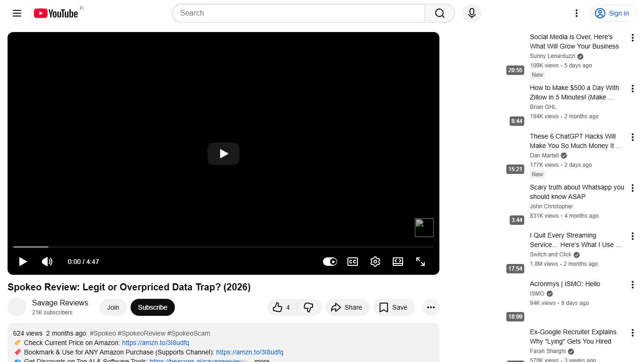Enter fullscreen mode
644x362 pixels.
(x=420, y=262)
